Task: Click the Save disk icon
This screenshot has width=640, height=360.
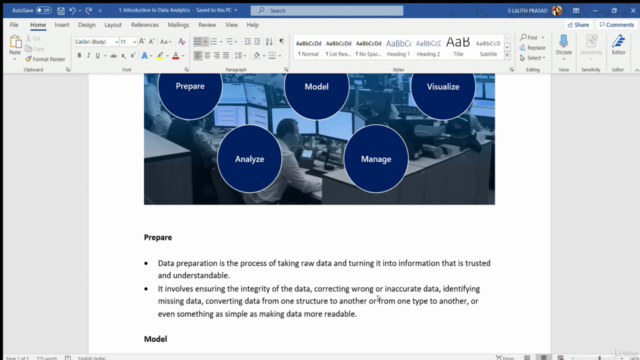Action: click(x=61, y=11)
